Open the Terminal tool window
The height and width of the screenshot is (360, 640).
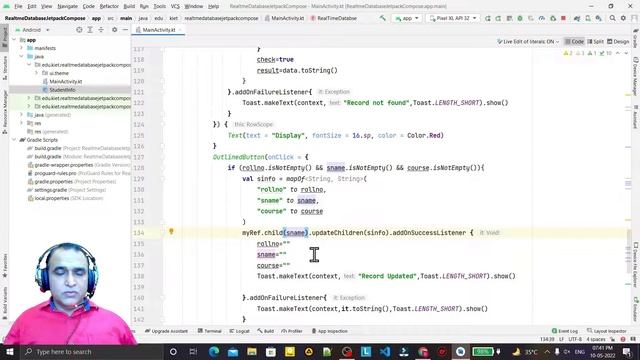click(x=209, y=331)
